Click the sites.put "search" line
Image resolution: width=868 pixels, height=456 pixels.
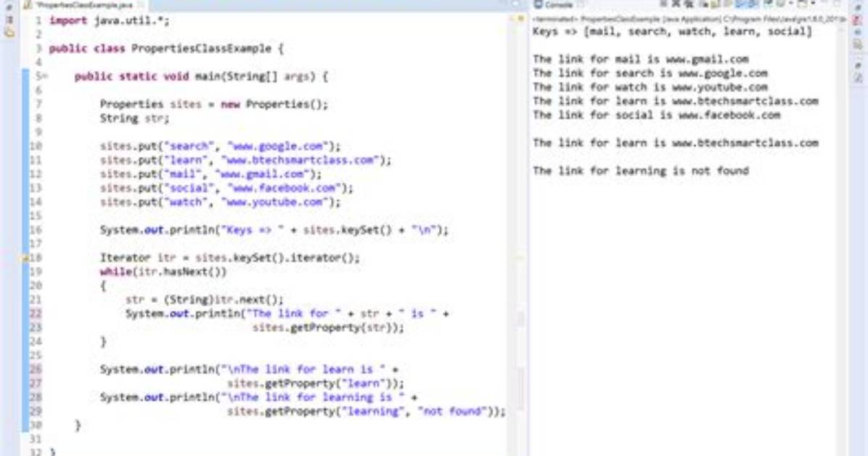pos(221,146)
